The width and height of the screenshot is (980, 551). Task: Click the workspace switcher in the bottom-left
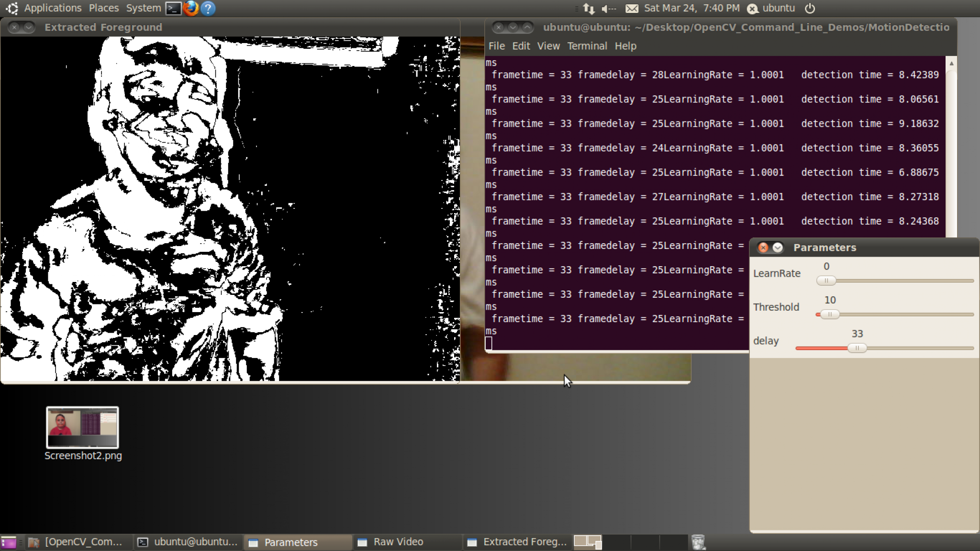tap(9, 542)
